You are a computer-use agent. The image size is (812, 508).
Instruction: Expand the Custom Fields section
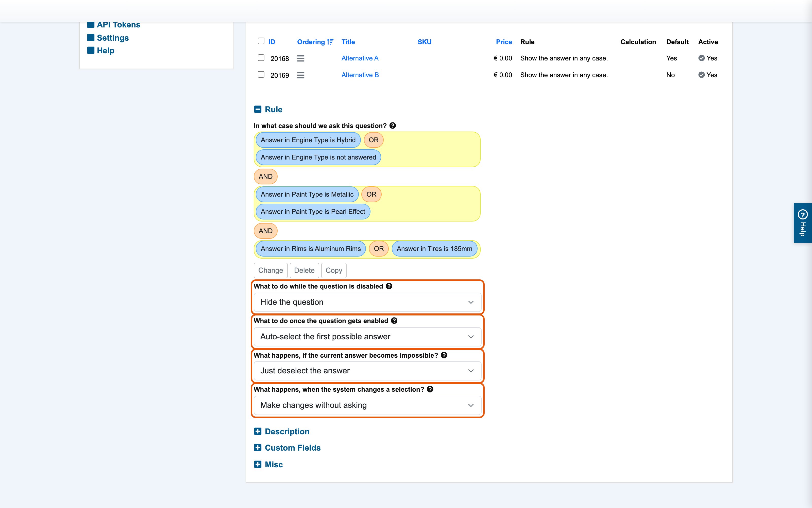coord(258,448)
